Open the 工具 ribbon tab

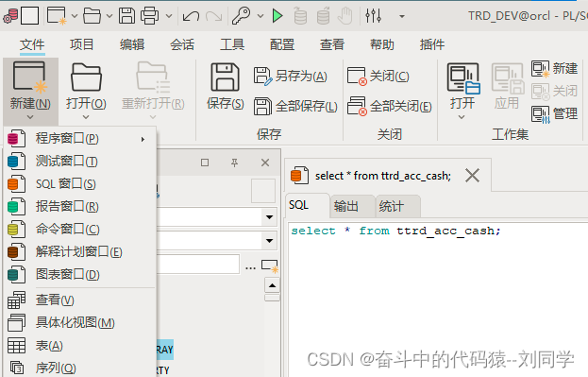(232, 44)
